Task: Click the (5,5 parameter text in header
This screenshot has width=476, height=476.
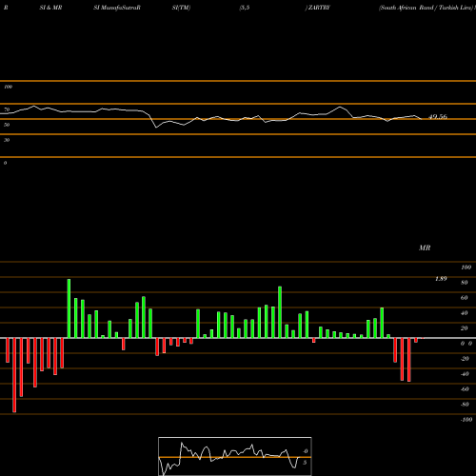Action: coord(245,8)
